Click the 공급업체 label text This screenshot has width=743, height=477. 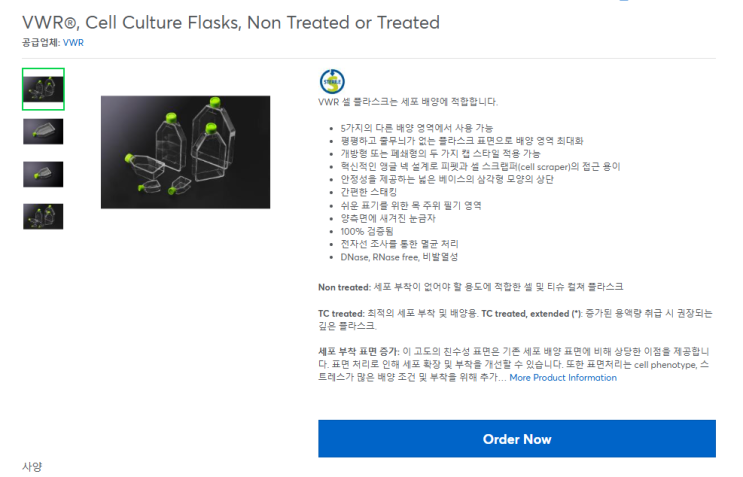point(40,43)
